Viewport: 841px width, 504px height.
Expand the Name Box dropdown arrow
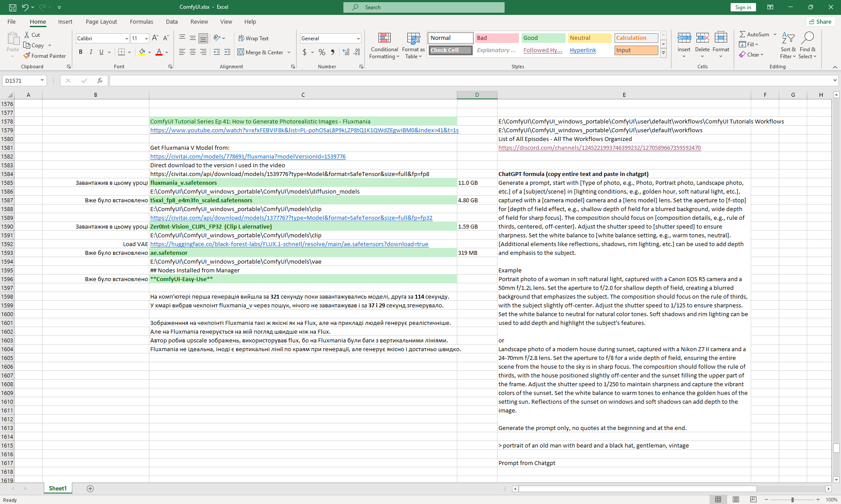[42, 81]
